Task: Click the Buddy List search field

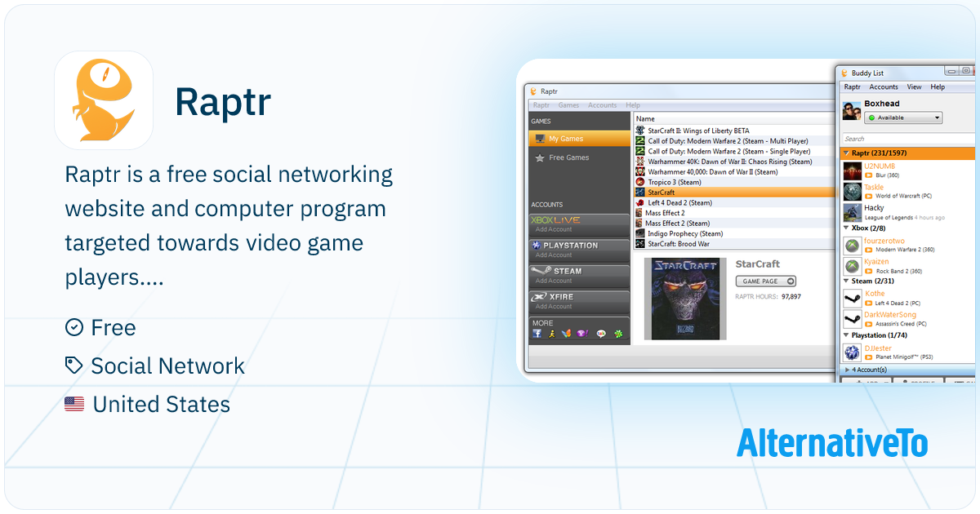Action: click(906, 139)
